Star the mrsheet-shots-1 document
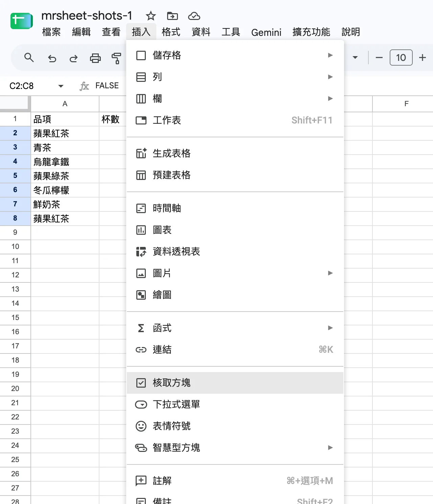The height and width of the screenshot is (504, 433). tap(151, 16)
